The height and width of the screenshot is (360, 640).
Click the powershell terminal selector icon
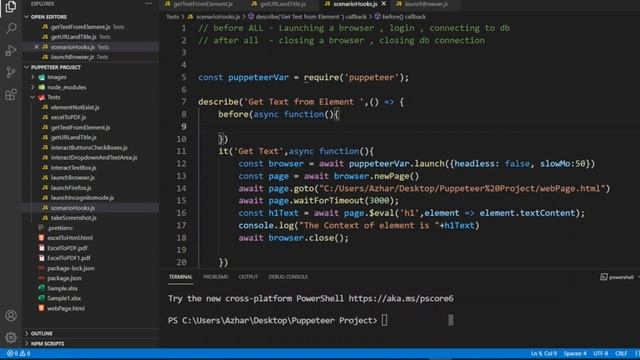[604, 277]
